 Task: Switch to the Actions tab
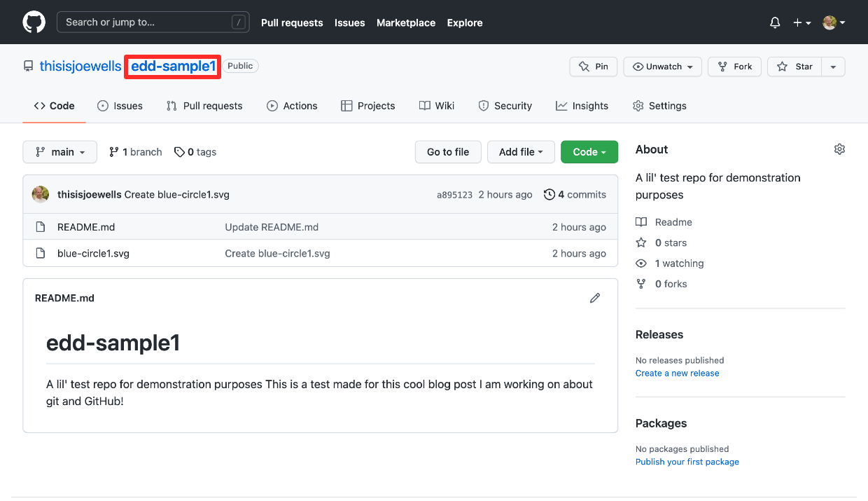tap(292, 106)
